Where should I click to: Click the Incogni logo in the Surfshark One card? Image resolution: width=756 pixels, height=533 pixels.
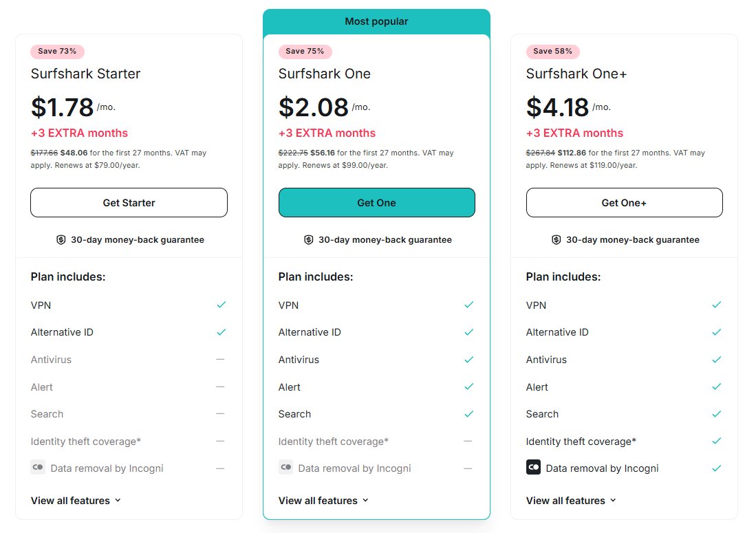click(285, 468)
